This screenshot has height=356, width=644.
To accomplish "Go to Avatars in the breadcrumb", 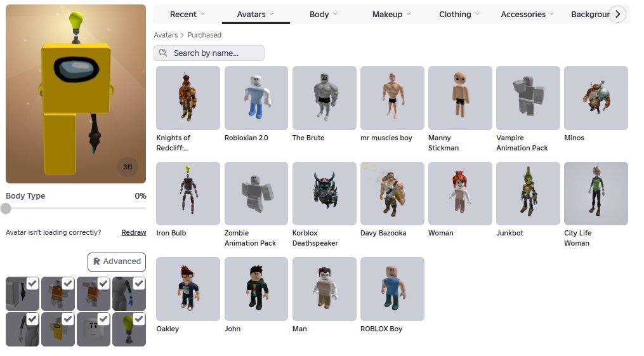I will [x=166, y=35].
